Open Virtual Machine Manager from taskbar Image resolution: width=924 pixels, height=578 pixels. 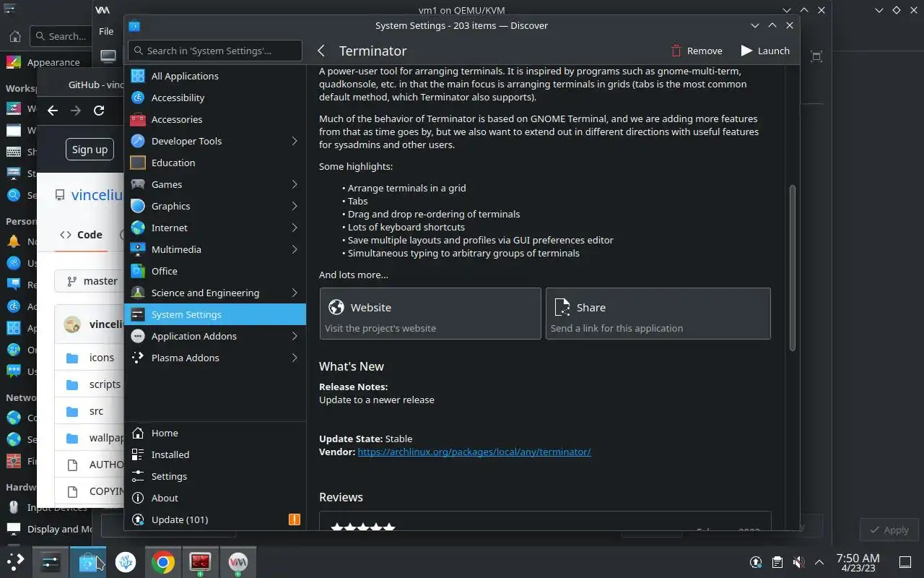point(238,561)
